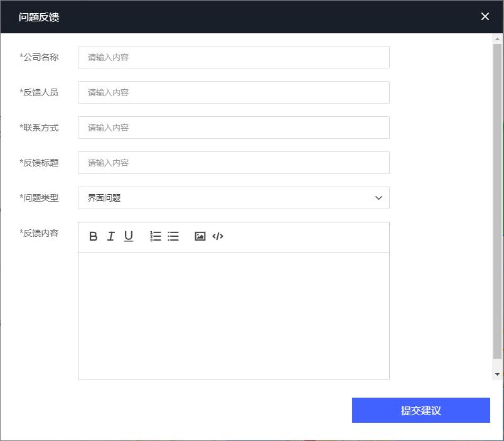Focus the 公司名称 input field
504x441 pixels.
click(233, 57)
